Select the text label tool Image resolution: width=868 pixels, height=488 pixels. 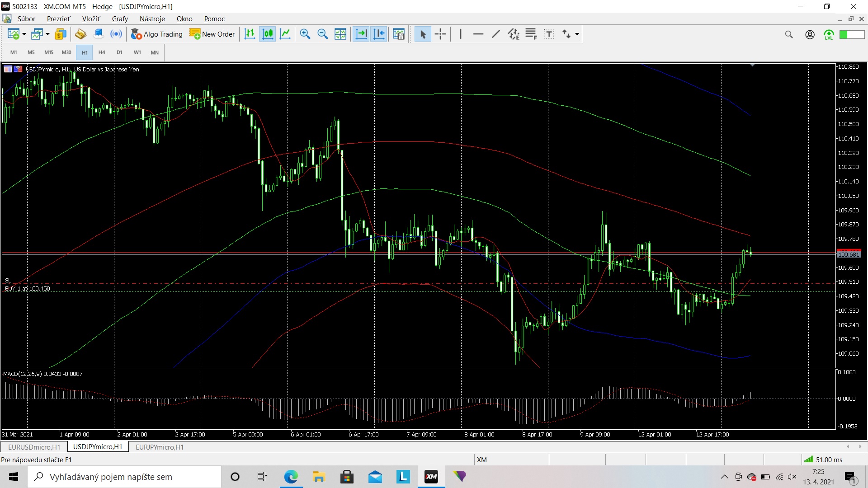(x=549, y=34)
